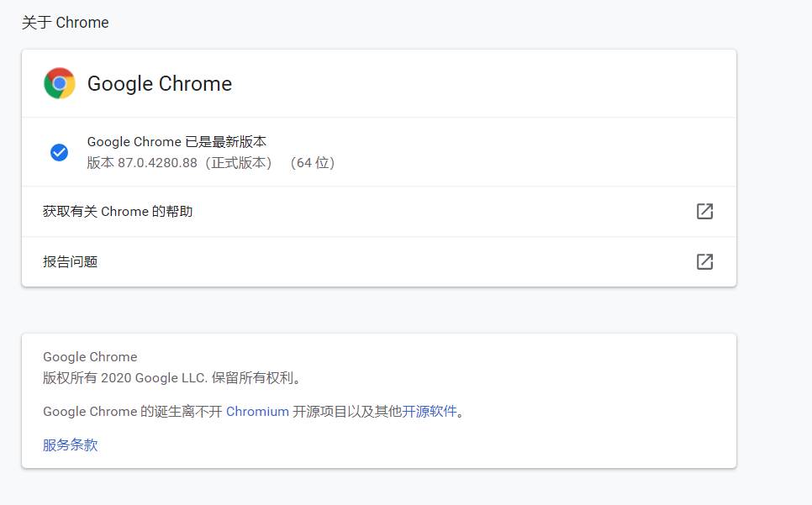
Task: Click the blue up-to-date checkmark icon
Action: (x=59, y=152)
